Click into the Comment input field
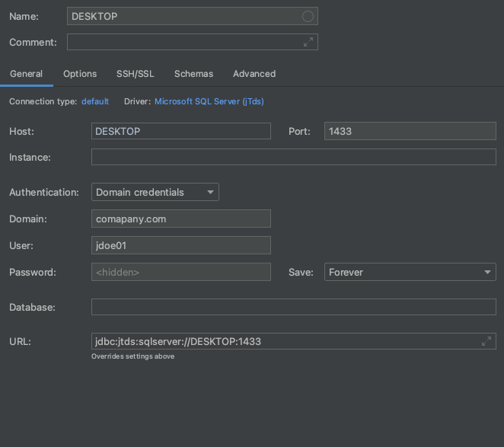 click(x=193, y=42)
